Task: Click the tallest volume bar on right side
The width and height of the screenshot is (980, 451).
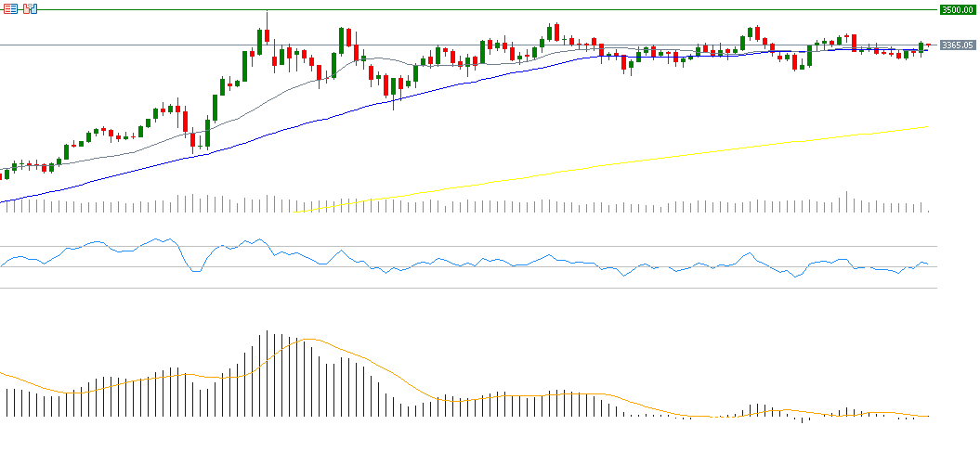Action: click(x=845, y=201)
